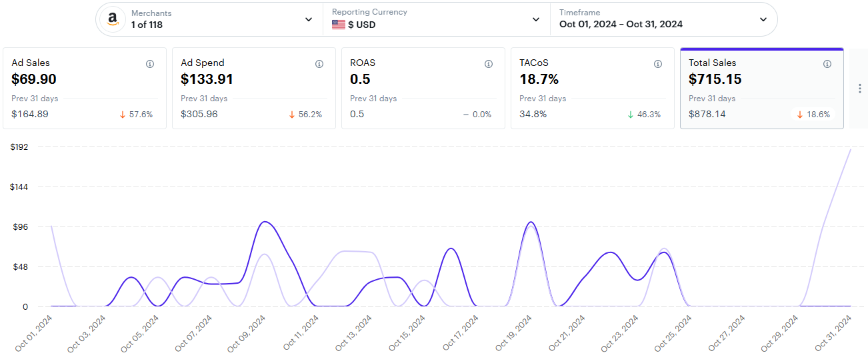Click the Amazon merchant logo
The height and width of the screenshot is (359, 868).
(112, 19)
